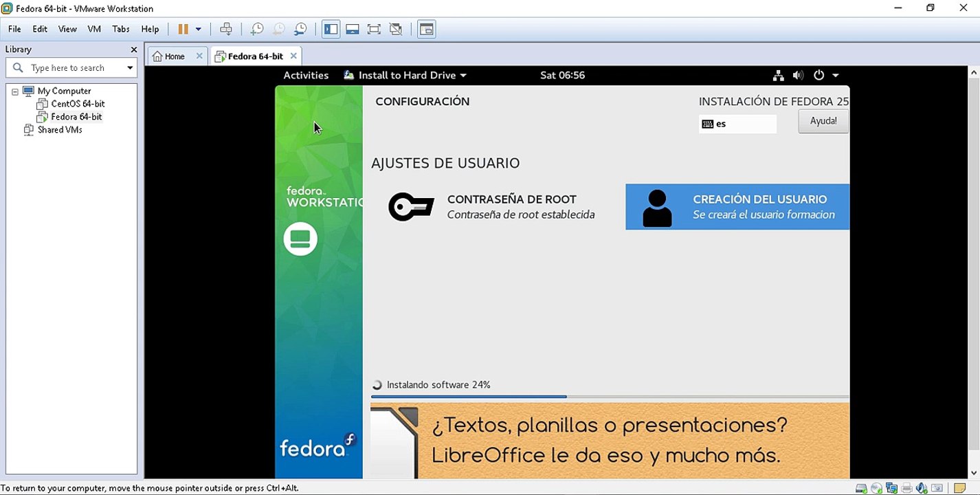Click the root password key icon
This screenshot has width=980, height=495.
(411, 207)
